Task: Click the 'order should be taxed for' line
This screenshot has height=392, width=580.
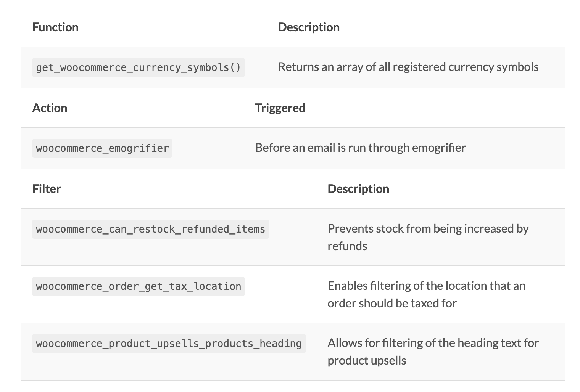Action: pyautogui.click(x=392, y=303)
